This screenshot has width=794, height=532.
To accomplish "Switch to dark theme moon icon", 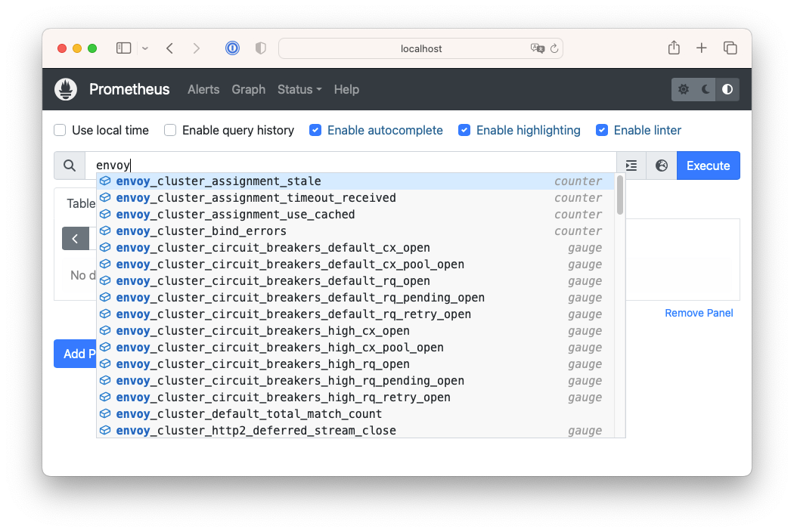I will [706, 90].
